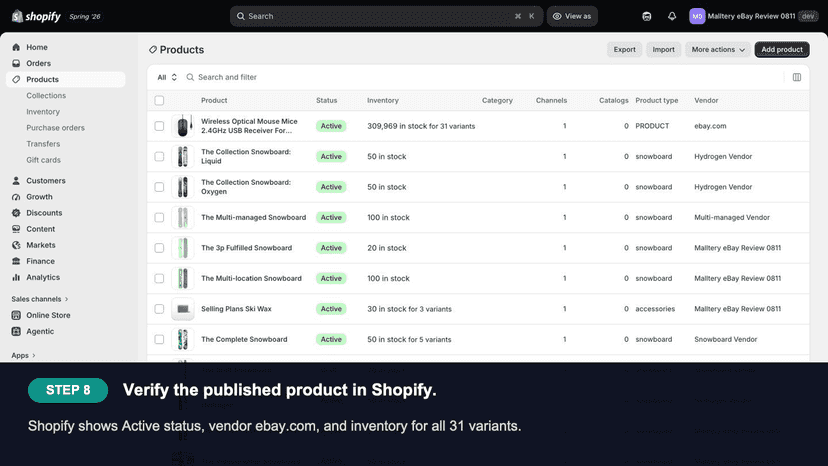828x466 pixels.
Task: Click the Orders sidebar icon
Action: click(x=16, y=63)
